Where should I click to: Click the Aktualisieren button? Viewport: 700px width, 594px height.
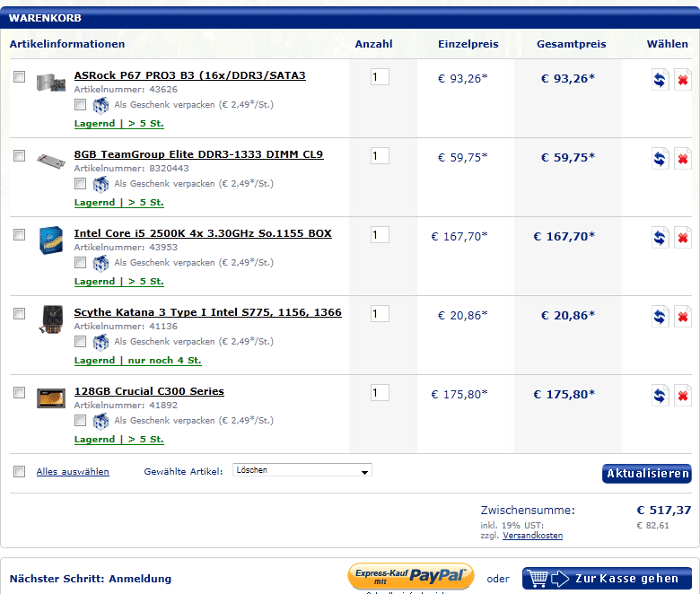(646, 474)
